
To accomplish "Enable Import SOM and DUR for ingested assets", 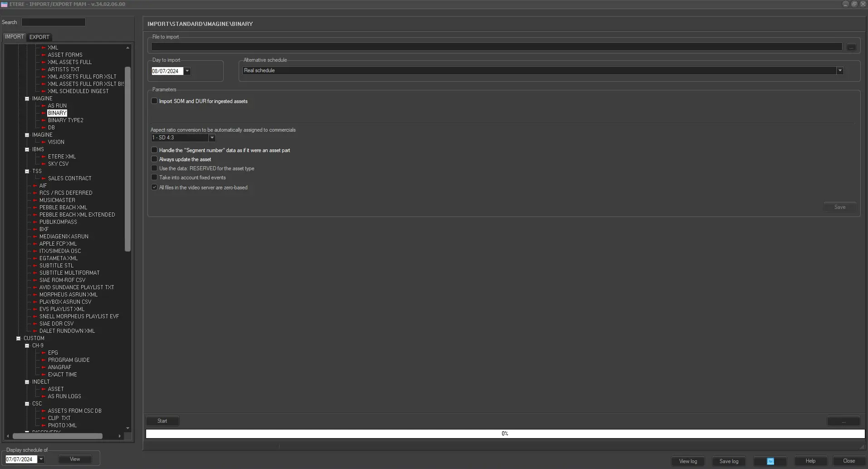I will pos(154,101).
